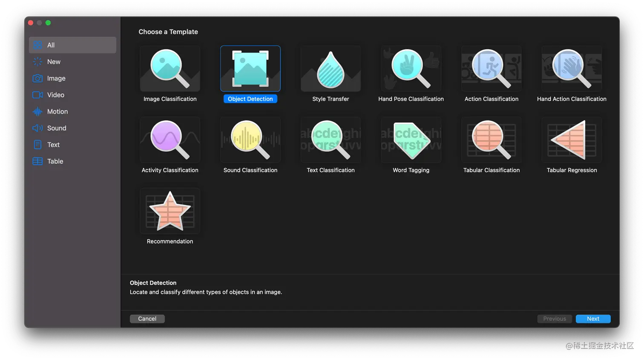Open the Recommendation template
The width and height of the screenshot is (644, 360).
[170, 211]
